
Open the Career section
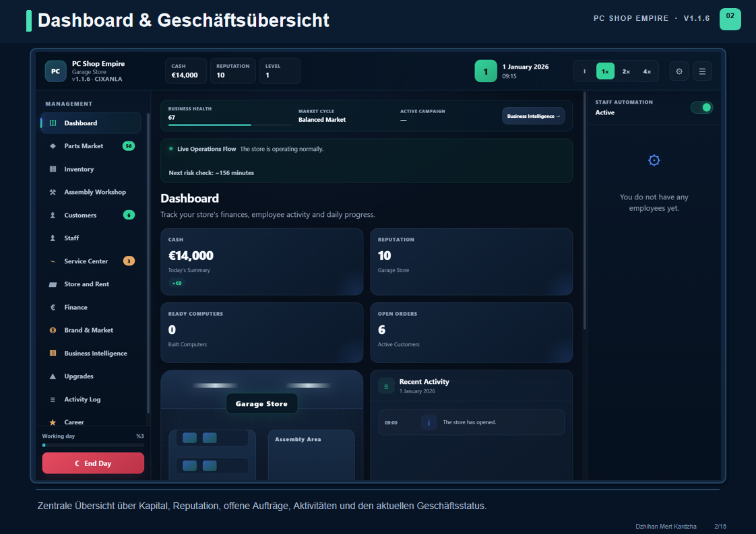tap(91, 422)
